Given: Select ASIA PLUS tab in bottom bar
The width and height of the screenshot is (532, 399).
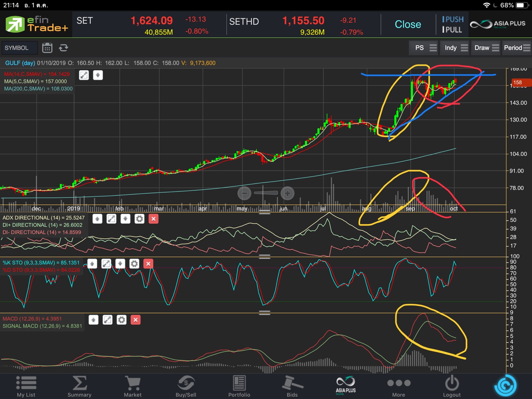Looking at the screenshot, I should [345, 386].
